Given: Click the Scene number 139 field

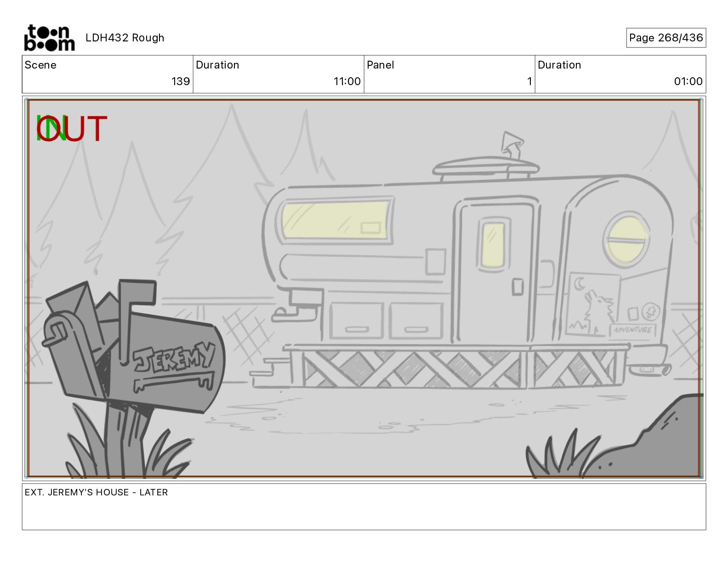Looking at the screenshot, I should [108, 74].
